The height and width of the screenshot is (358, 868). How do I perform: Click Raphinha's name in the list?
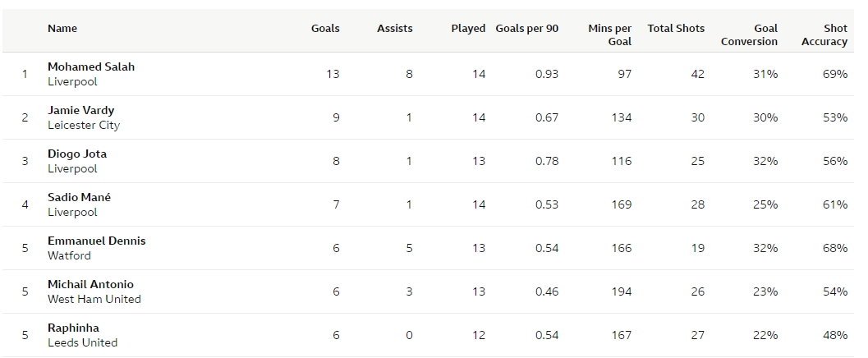[x=73, y=328]
